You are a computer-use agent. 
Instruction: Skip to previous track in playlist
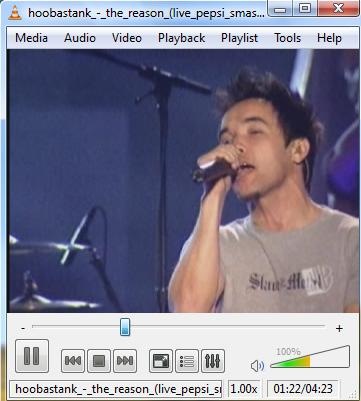pyautogui.click(x=72, y=361)
